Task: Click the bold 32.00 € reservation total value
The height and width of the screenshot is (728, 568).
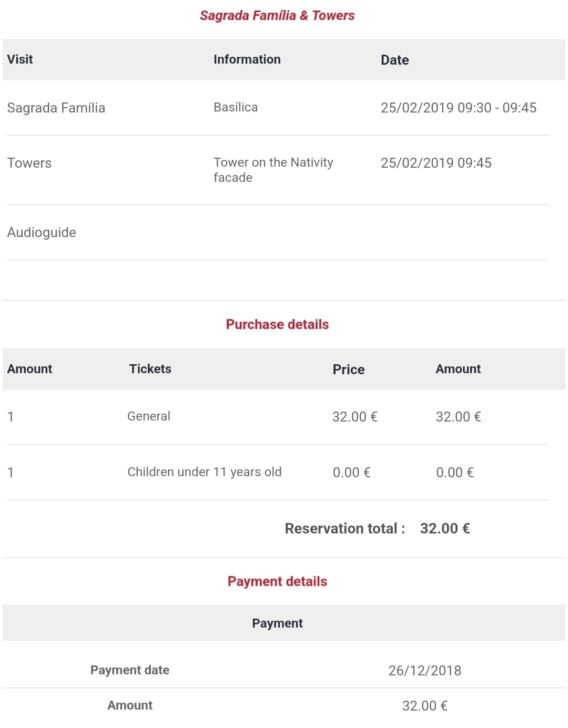Action: (445, 528)
